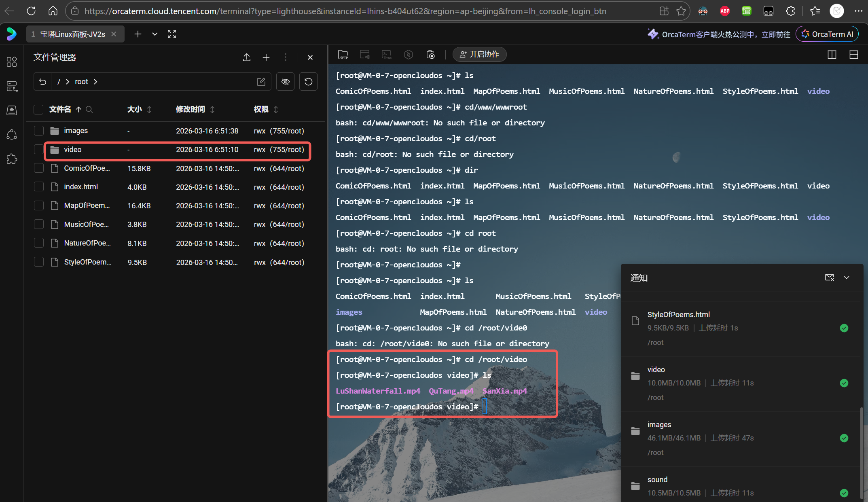868x502 pixels.
Task: Clear all notifications with the mail icon
Action: [830, 277]
